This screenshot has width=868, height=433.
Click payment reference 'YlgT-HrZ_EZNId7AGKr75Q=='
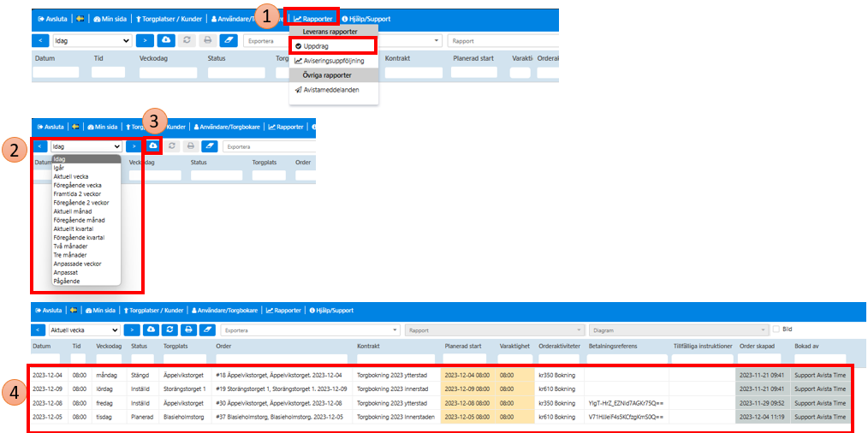pyautogui.click(x=625, y=402)
